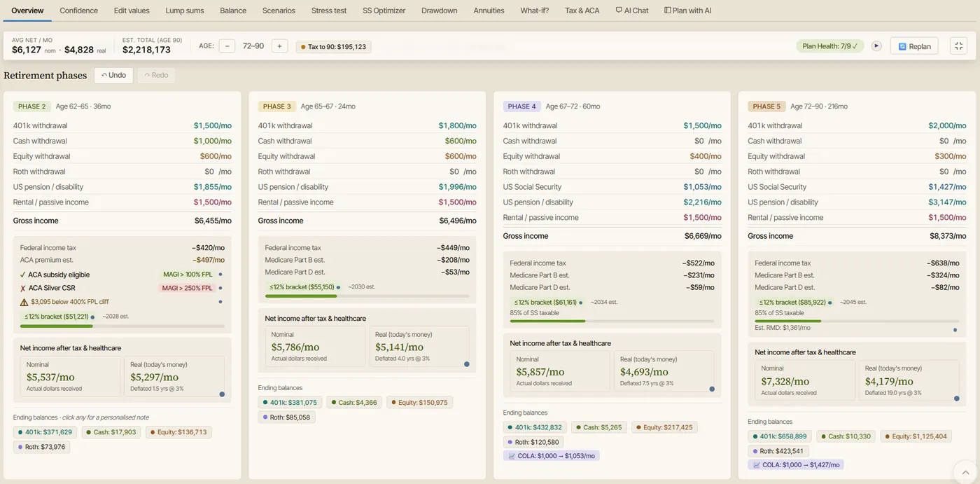Open the What-if? tab

pos(535,11)
